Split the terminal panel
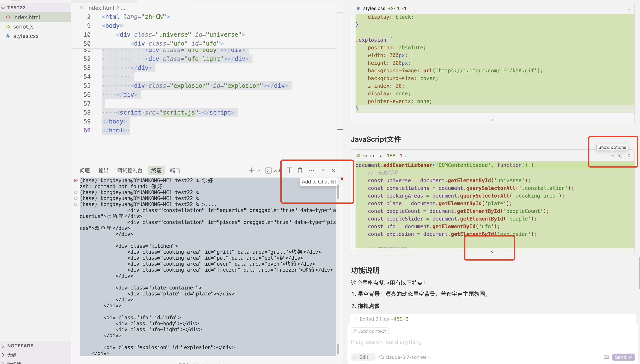640x364 pixels. (x=289, y=170)
